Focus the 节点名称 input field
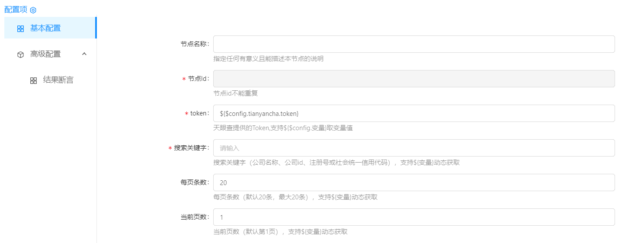Viewport: 644px width, 243px height. coord(413,44)
